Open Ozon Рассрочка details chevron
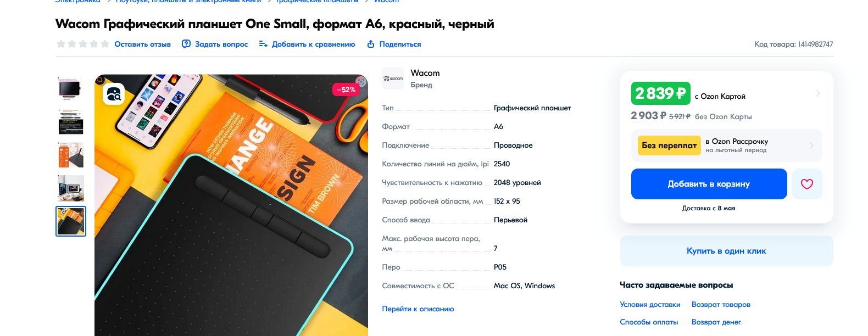This screenshot has height=336, width=868. pyautogui.click(x=811, y=145)
